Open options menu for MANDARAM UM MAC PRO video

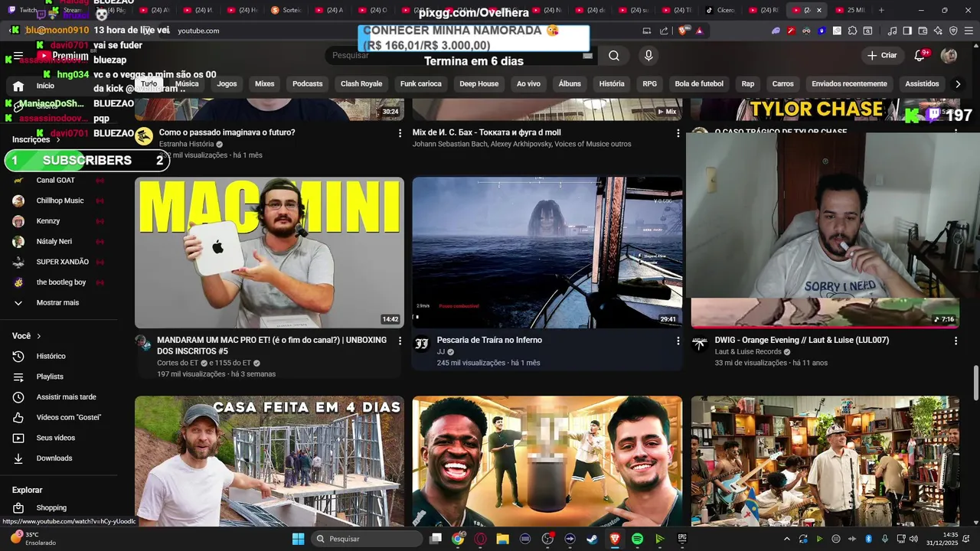coord(400,341)
